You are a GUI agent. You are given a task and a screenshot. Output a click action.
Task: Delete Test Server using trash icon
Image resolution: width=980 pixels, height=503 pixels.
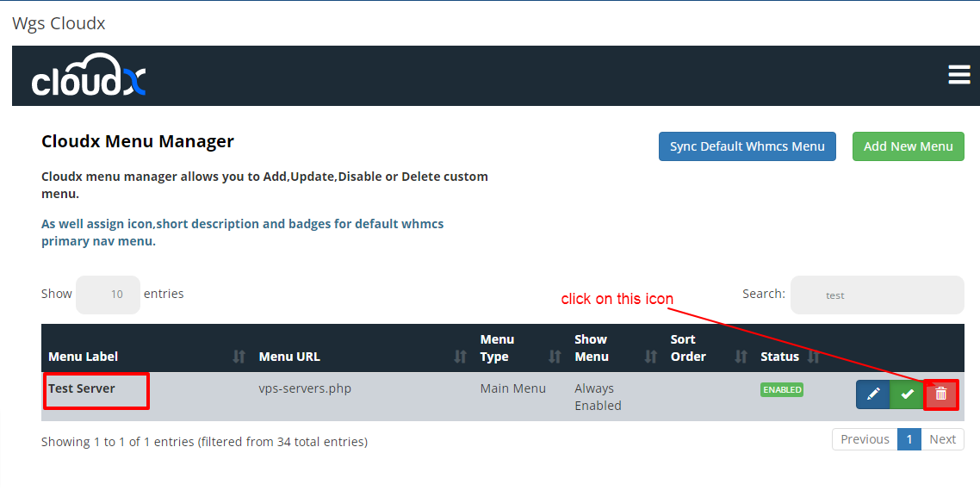940,394
